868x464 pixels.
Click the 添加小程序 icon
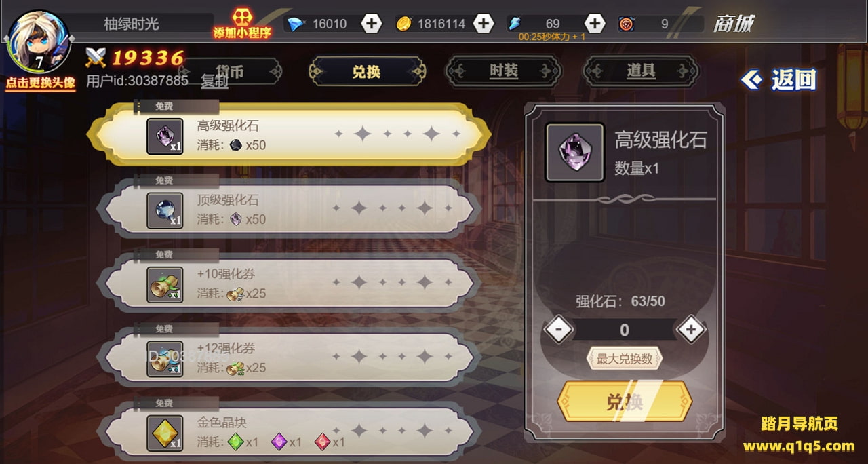pyautogui.click(x=242, y=24)
